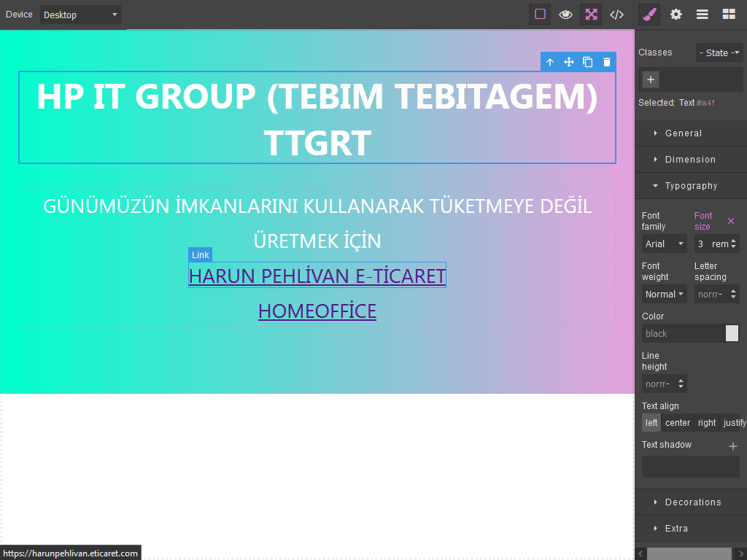Open the Font family Arial dropdown
747x560 pixels.
pos(664,244)
